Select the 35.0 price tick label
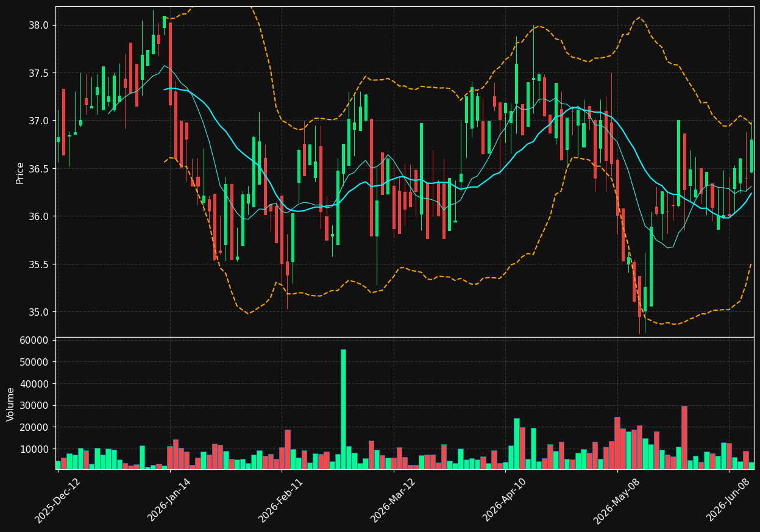 (x=40, y=313)
